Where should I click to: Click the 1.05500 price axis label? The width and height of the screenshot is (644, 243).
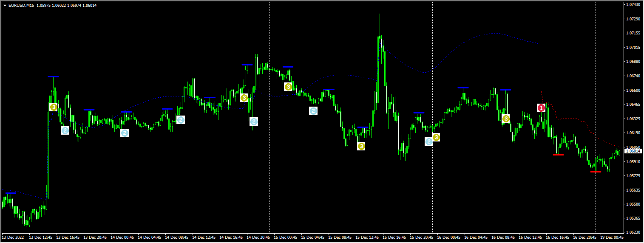pyautogui.click(x=633, y=204)
